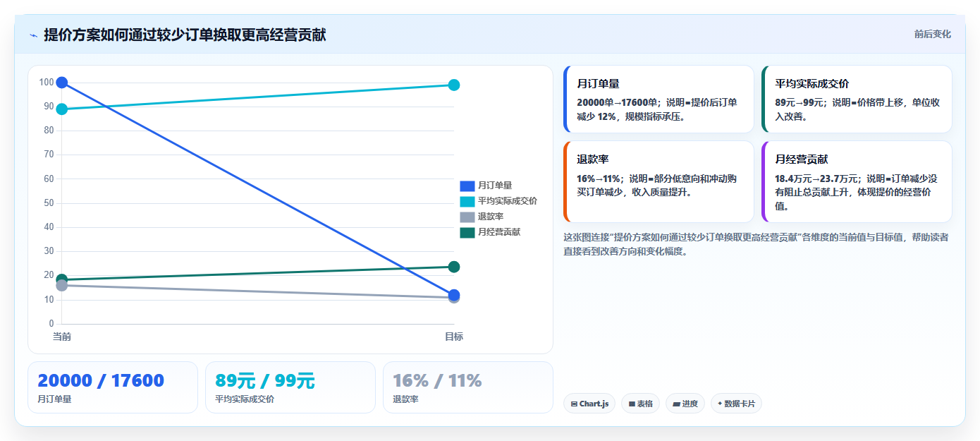Open the 月经营贡献 info card
Screen dimensions: 980x441
click(x=857, y=181)
